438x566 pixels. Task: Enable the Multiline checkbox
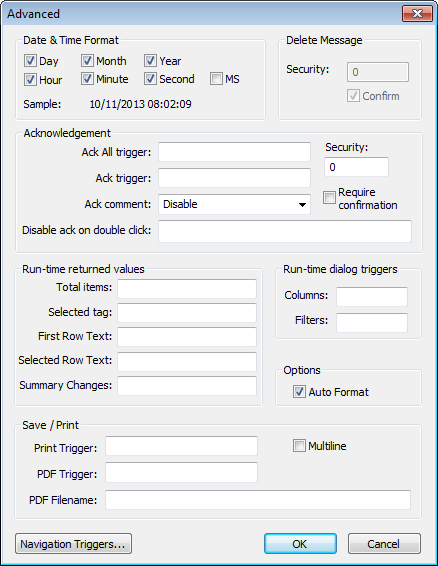point(299,446)
